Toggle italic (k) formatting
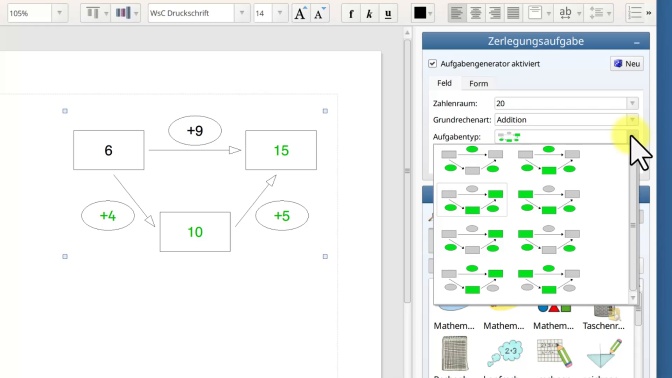Screen dimensions: 672x378 pyautogui.click(x=369, y=13)
